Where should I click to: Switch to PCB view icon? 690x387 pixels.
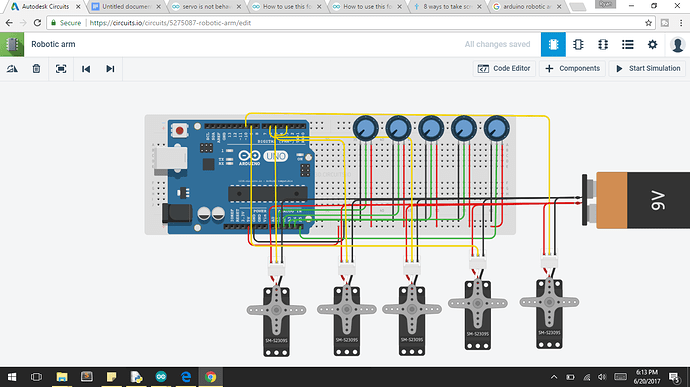pyautogui.click(x=603, y=44)
